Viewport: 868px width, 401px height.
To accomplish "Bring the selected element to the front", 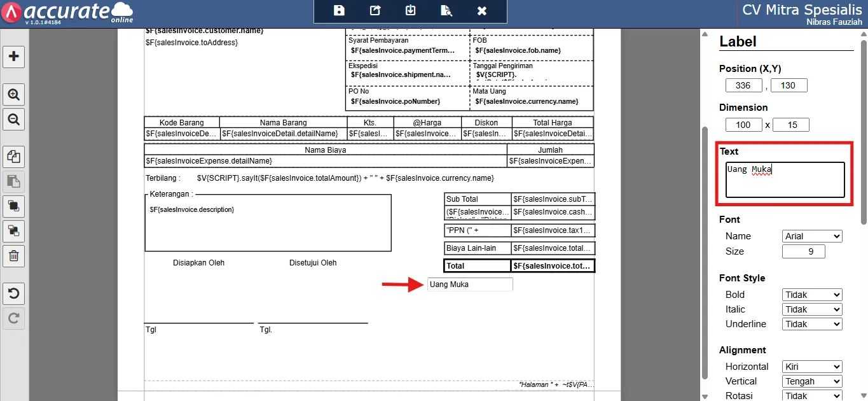I will pos(13,206).
